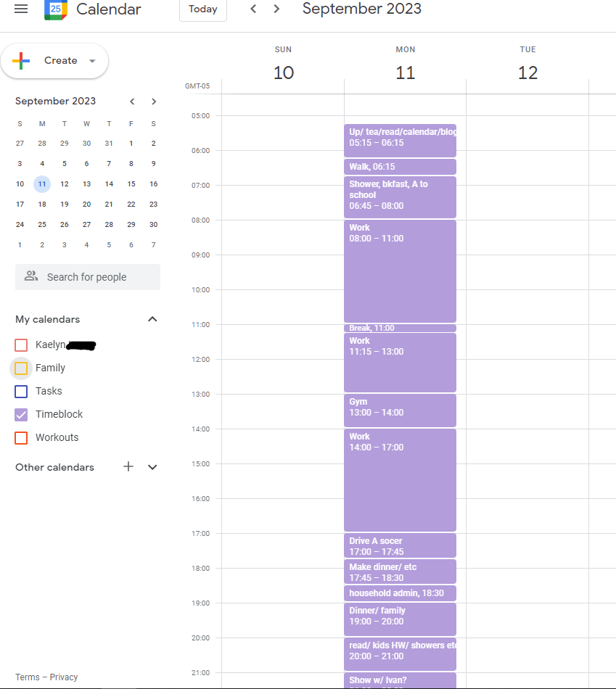The width and height of the screenshot is (616, 689).
Task: Go to next week using header arrow
Action: click(276, 9)
